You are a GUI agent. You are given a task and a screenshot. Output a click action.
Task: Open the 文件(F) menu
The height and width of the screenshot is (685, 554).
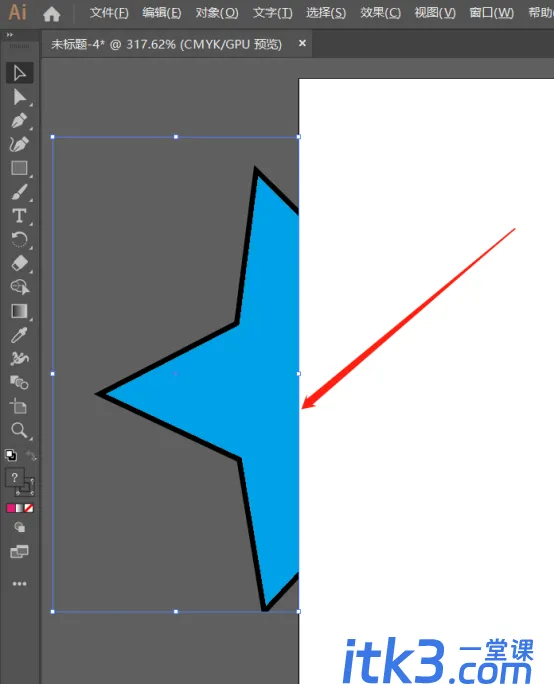(109, 13)
